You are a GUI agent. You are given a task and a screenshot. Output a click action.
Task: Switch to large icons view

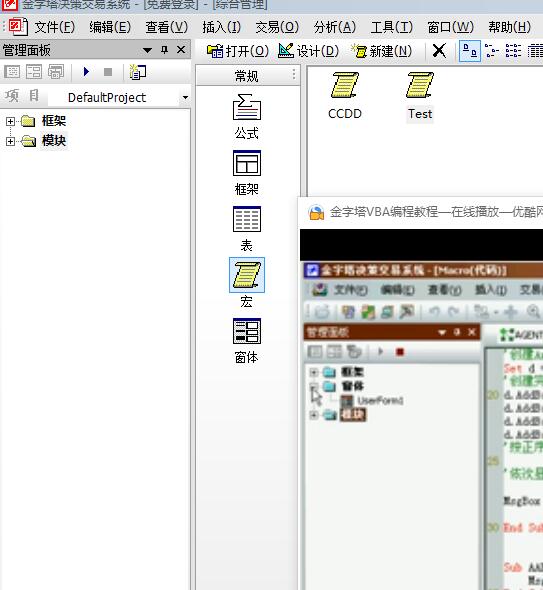point(470,51)
